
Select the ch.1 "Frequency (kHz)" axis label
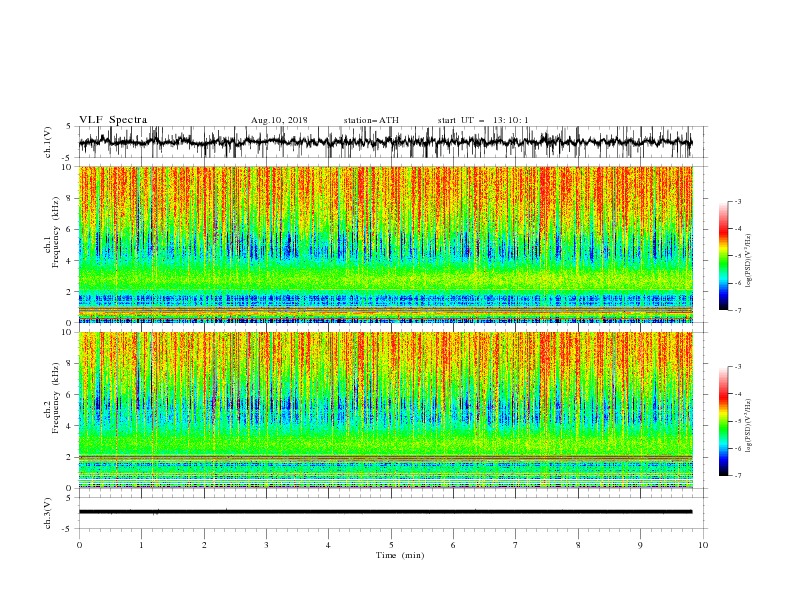pyautogui.click(x=56, y=233)
